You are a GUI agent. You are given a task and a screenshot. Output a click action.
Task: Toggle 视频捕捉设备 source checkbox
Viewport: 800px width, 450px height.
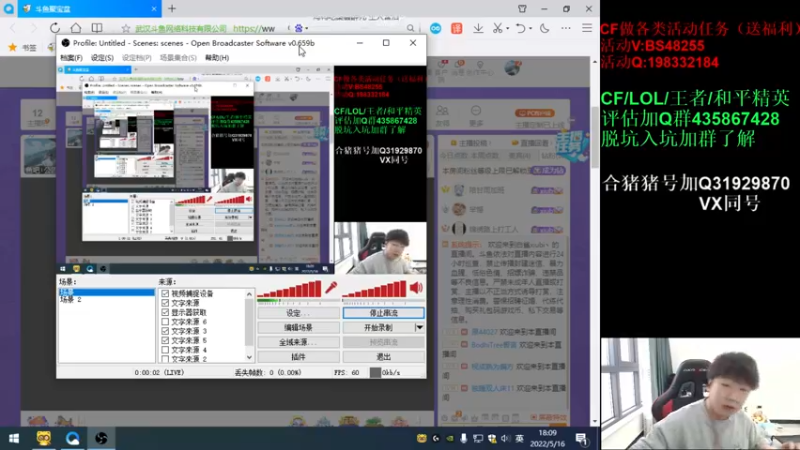(x=165, y=294)
